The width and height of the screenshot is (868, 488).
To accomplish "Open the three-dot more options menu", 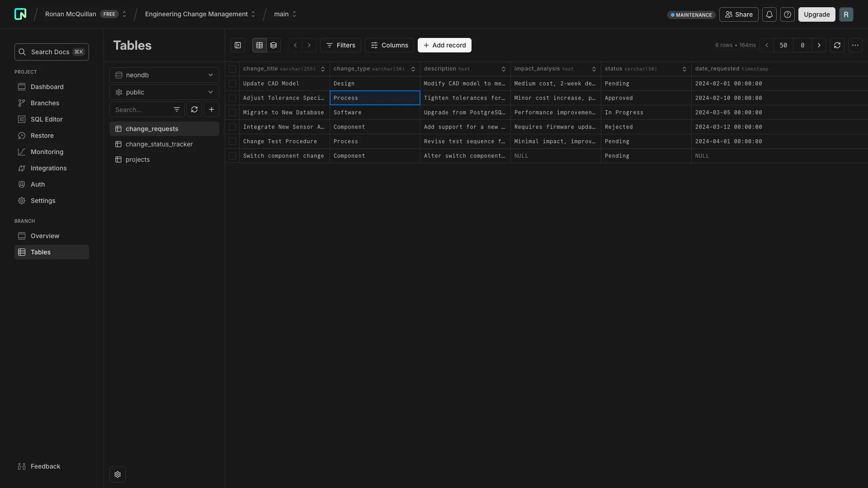I will pyautogui.click(x=855, y=45).
